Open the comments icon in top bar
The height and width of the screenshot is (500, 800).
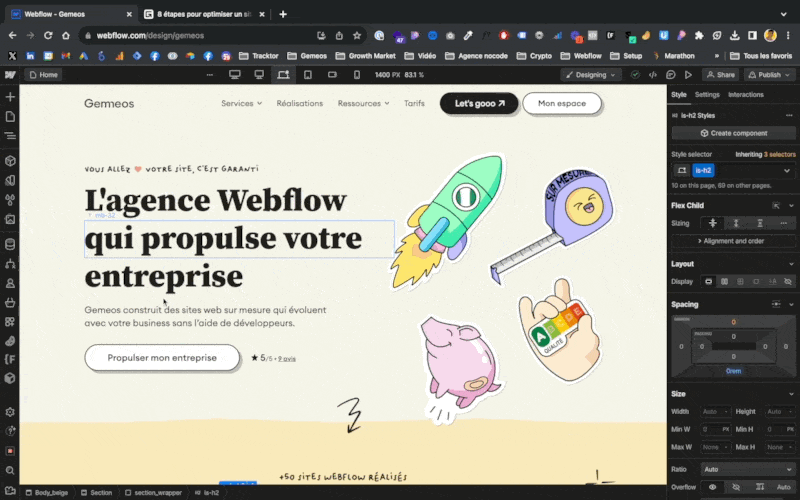[x=670, y=75]
